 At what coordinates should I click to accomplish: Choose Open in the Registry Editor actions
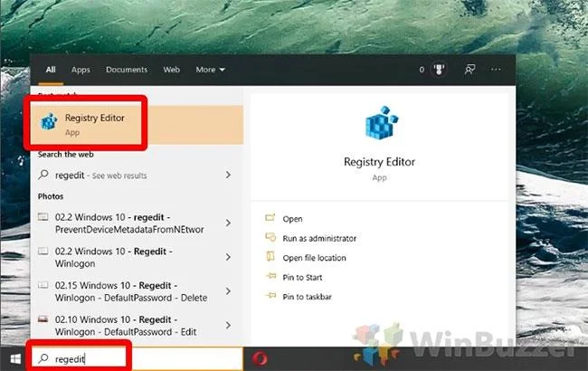292,219
